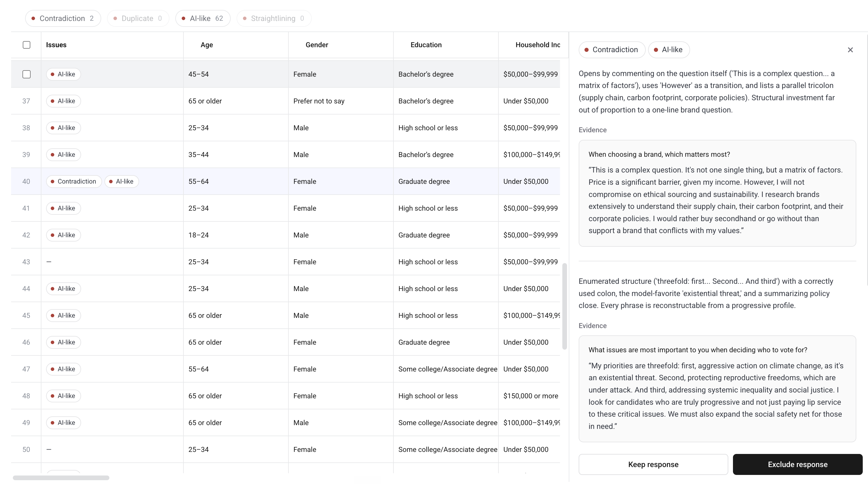Screen dimensions: 868x486
Task: Click AI-like tag in row 47
Action: [63, 369]
